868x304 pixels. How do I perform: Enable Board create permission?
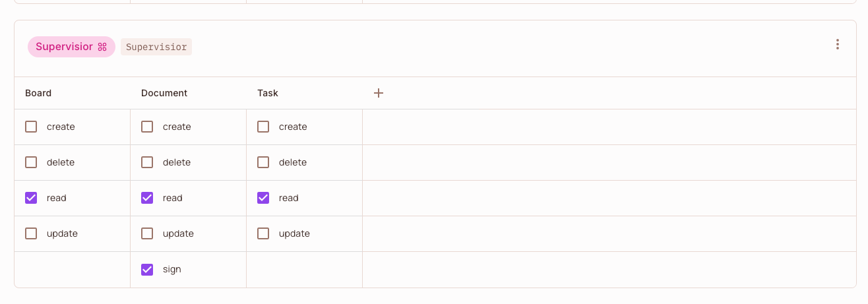[31, 127]
